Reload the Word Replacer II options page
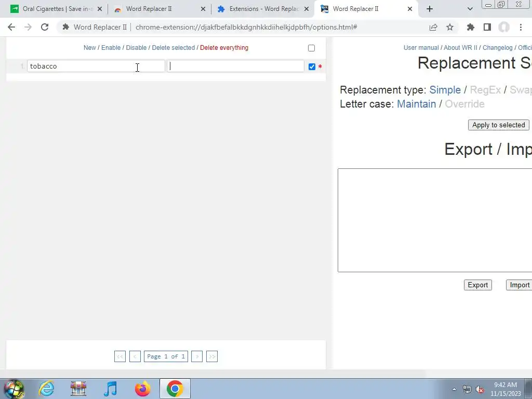The height and width of the screenshot is (399, 532). [x=45, y=27]
